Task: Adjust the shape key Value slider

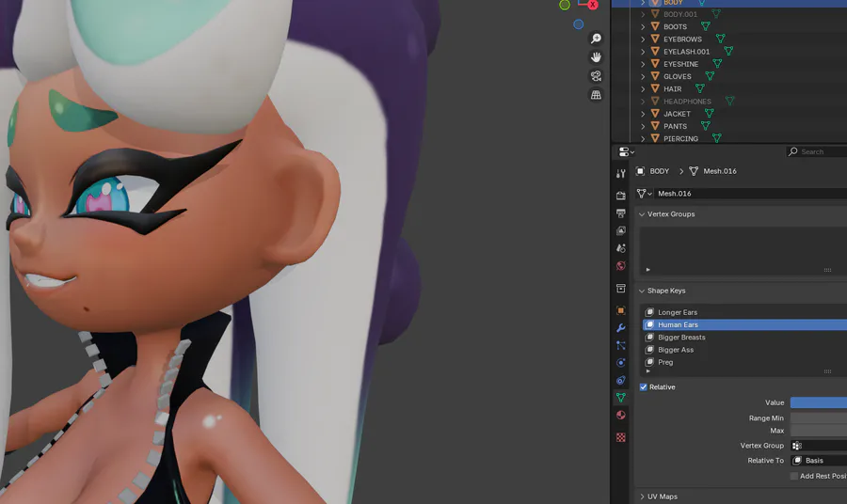Action: point(819,402)
